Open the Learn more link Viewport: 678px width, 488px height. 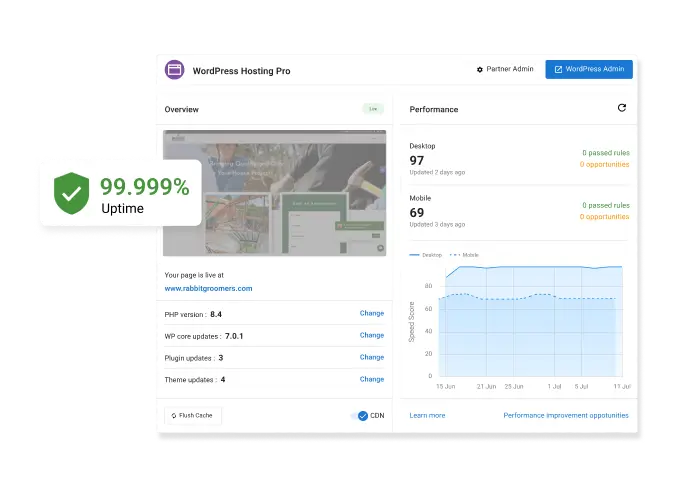point(427,415)
